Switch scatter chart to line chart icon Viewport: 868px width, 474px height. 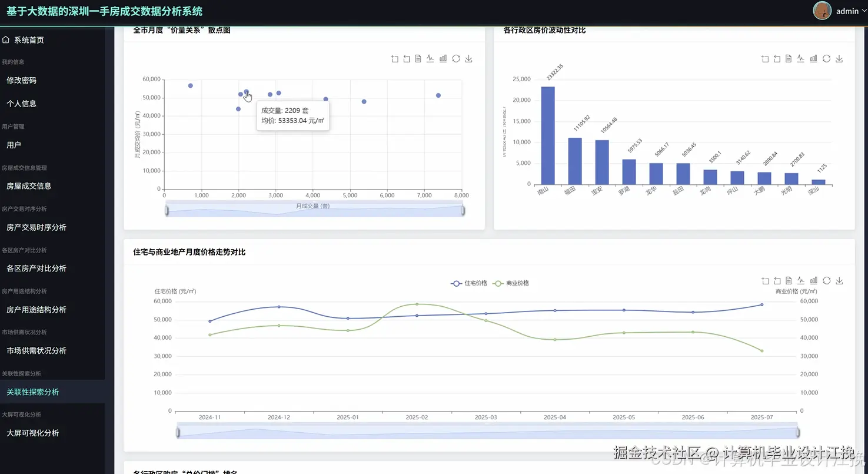pos(430,59)
